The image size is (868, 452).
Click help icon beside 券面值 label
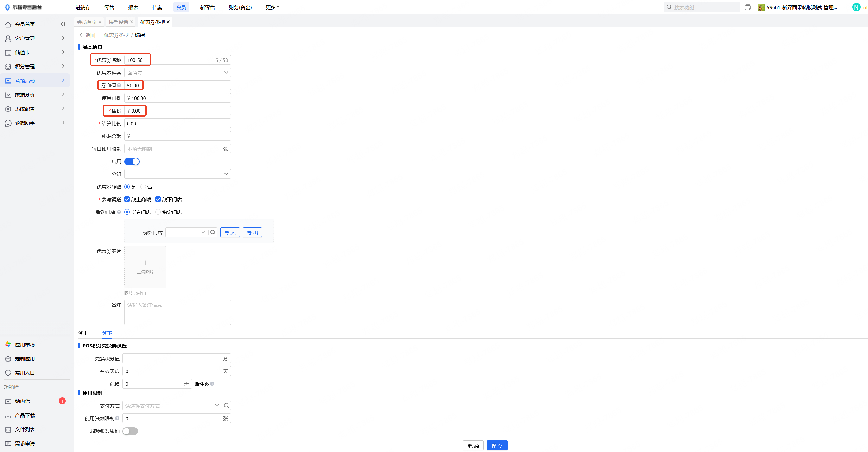[119, 85]
